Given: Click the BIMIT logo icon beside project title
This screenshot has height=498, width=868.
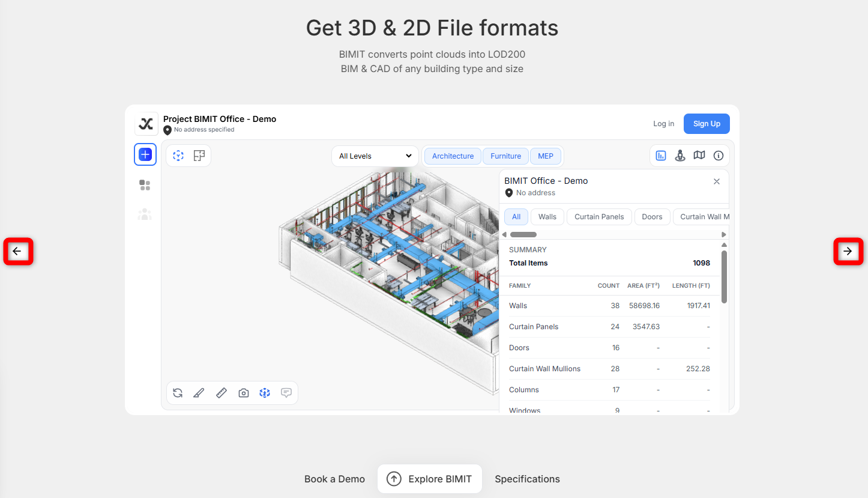Looking at the screenshot, I should pyautogui.click(x=146, y=124).
